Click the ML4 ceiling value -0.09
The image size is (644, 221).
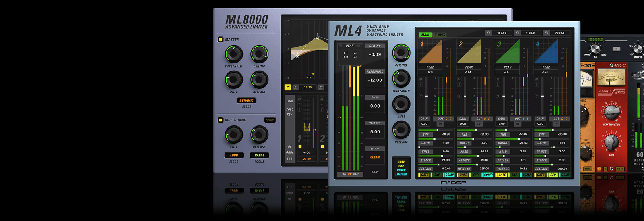[375, 54]
